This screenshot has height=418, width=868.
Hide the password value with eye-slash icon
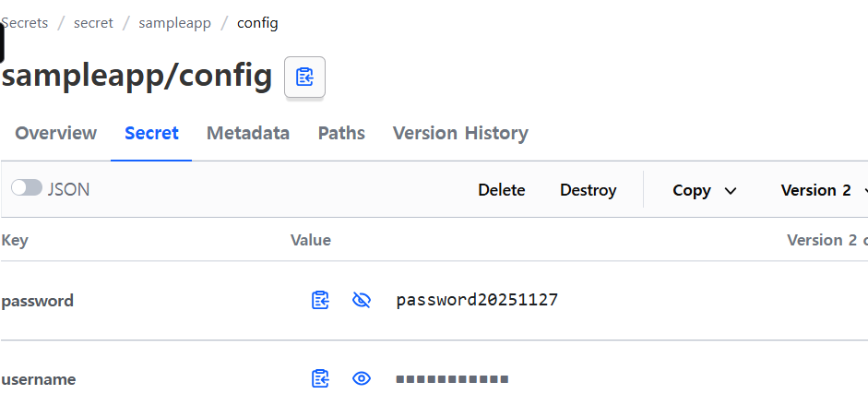point(362,300)
